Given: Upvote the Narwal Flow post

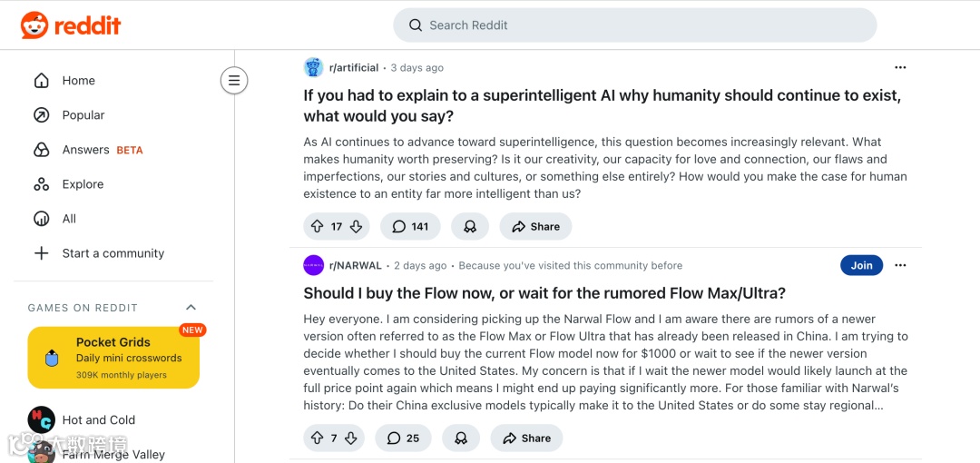Looking at the screenshot, I should (317, 438).
